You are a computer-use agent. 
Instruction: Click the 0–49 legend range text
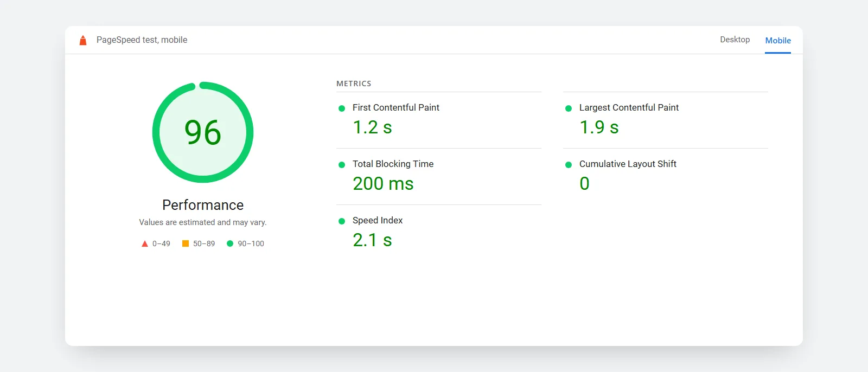click(x=161, y=243)
